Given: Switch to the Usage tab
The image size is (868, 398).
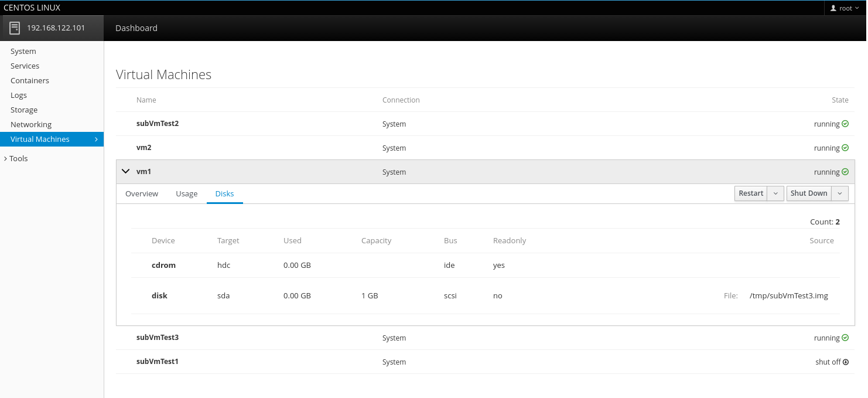Looking at the screenshot, I should 186,193.
